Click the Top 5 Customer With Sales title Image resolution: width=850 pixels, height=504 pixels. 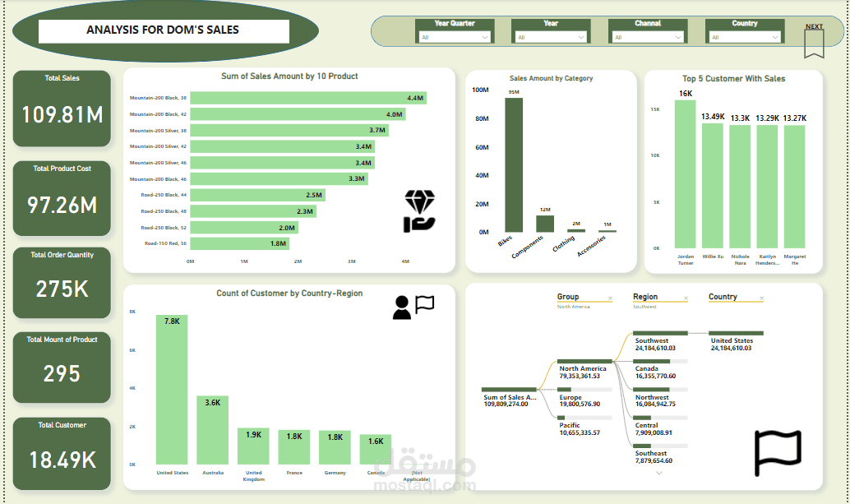coord(733,79)
